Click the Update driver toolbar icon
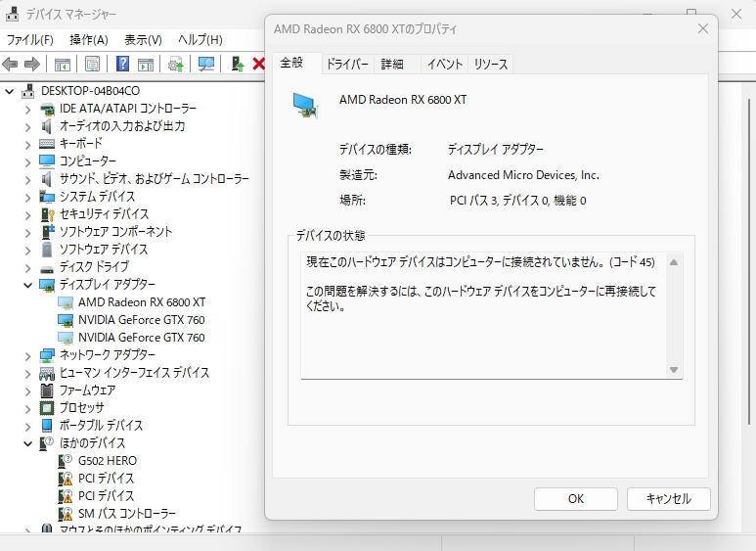Image resolution: width=756 pixels, height=551 pixels. pos(175,64)
